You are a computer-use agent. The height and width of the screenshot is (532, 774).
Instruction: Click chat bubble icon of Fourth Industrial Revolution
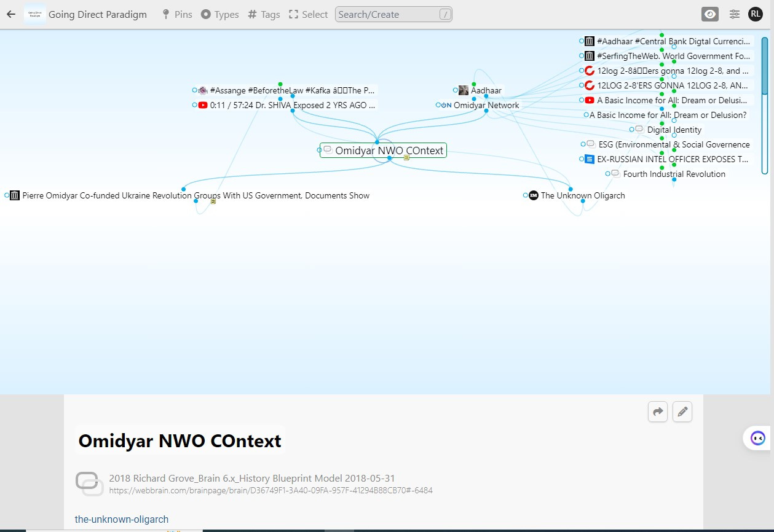pos(615,174)
